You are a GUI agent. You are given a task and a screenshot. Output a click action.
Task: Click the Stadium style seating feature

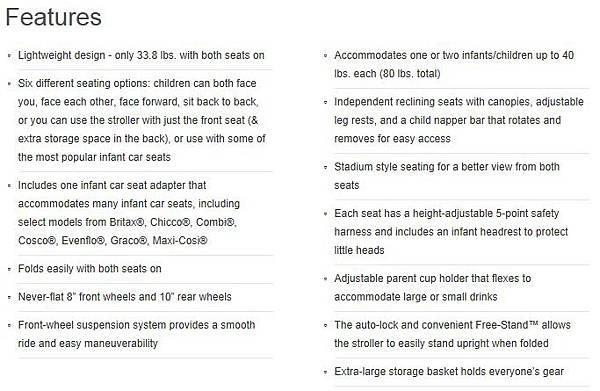tap(447, 176)
